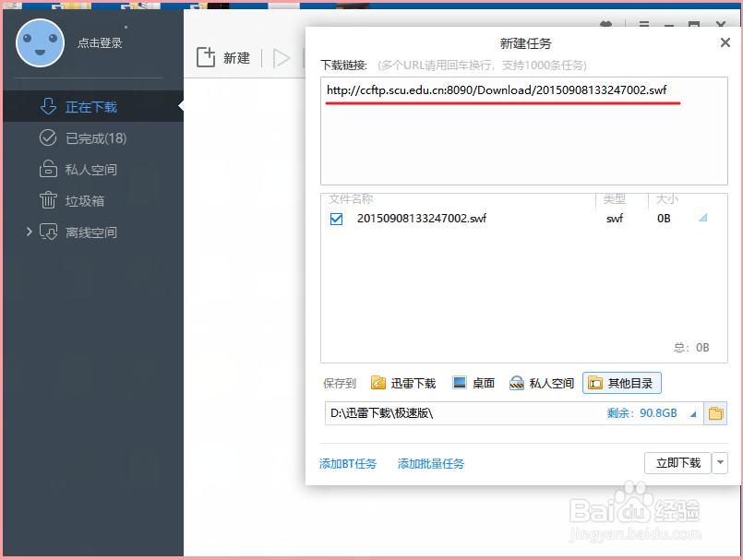Click the 新建 new task button
Viewport: 743px width, 560px height.
(x=223, y=58)
